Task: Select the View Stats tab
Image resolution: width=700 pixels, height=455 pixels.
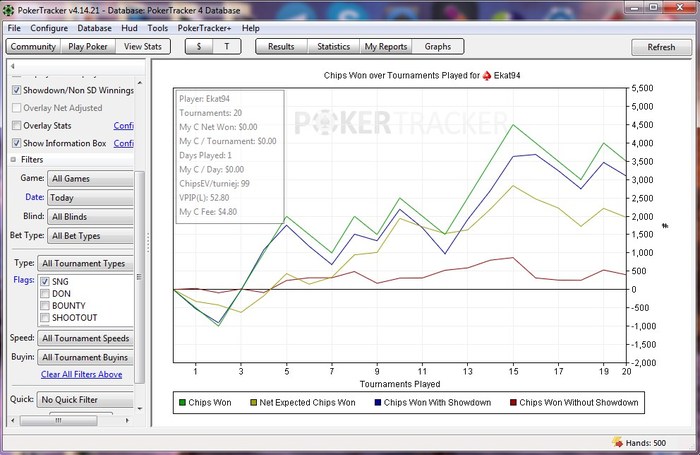Action: [x=143, y=46]
